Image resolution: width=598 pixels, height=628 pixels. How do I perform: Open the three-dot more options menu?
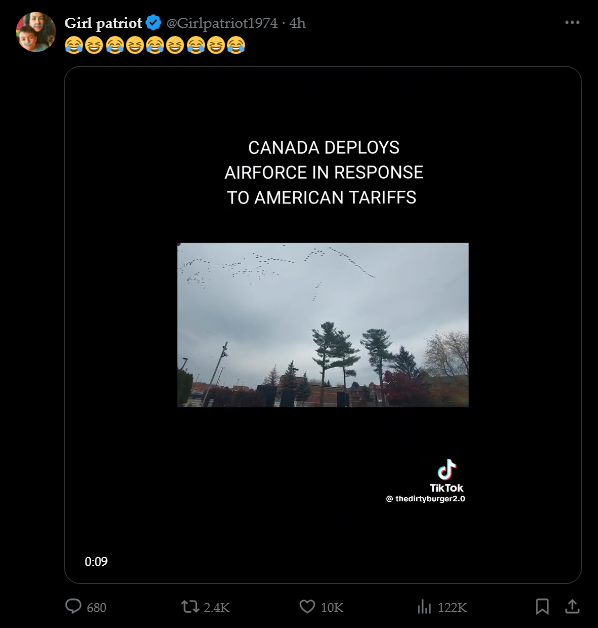click(x=572, y=22)
